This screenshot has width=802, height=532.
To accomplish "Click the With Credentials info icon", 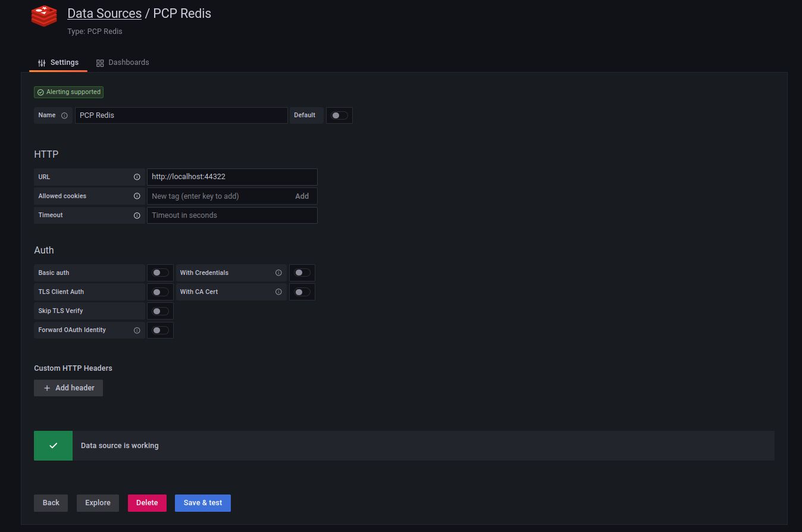I will [278, 273].
